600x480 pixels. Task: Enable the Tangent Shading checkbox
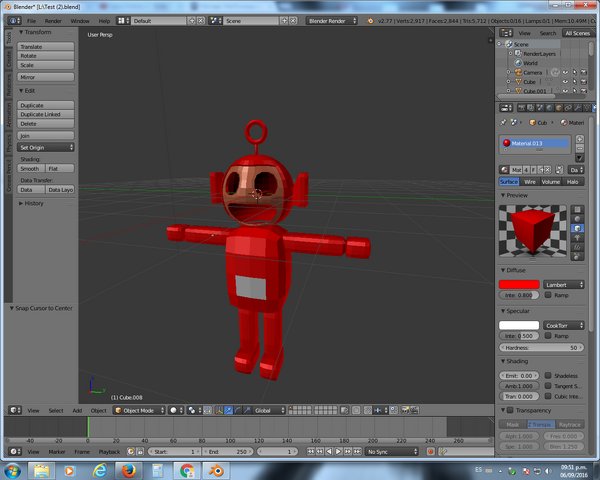click(x=548, y=386)
